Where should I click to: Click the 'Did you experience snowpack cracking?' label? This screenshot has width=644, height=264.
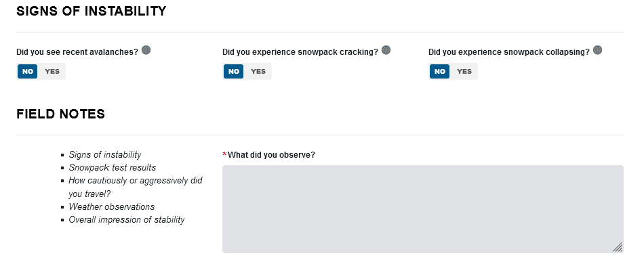pyautogui.click(x=300, y=52)
